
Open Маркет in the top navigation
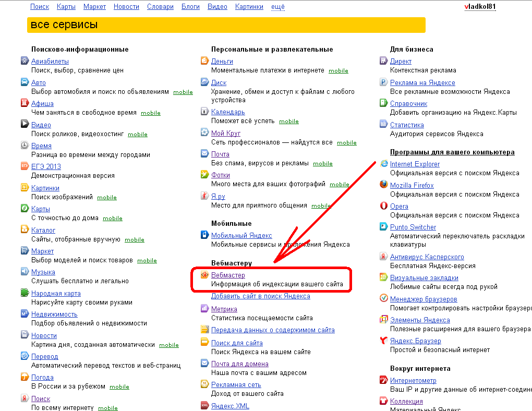[x=94, y=6]
